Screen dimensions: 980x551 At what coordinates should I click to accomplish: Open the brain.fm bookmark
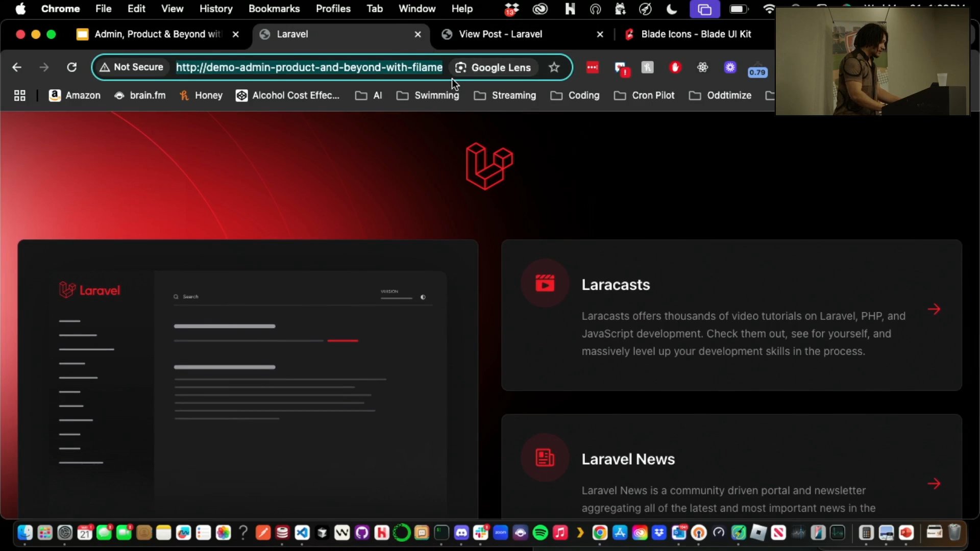(140, 95)
